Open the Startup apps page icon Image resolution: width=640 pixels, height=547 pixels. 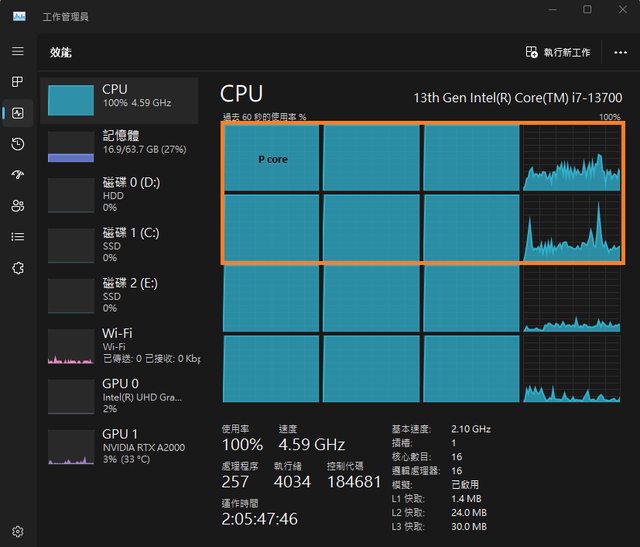[x=18, y=175]
